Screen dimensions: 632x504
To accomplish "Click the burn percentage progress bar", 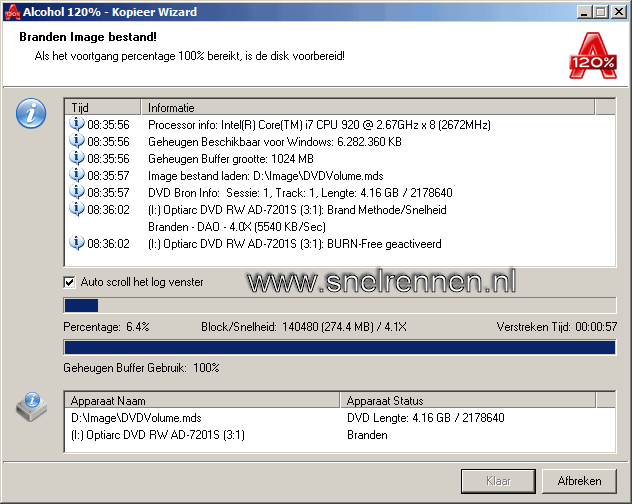I will coord(340,305).
